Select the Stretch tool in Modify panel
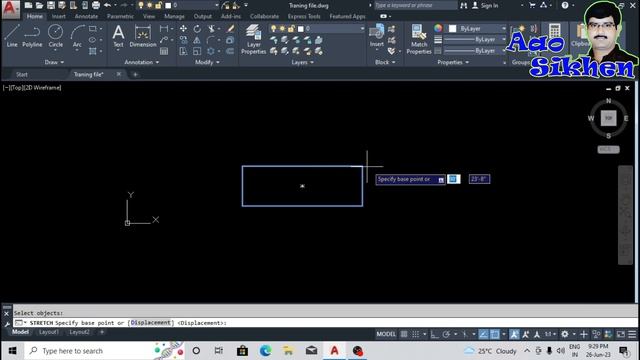The height and width of the screenshot is (360, 640). 183,51
